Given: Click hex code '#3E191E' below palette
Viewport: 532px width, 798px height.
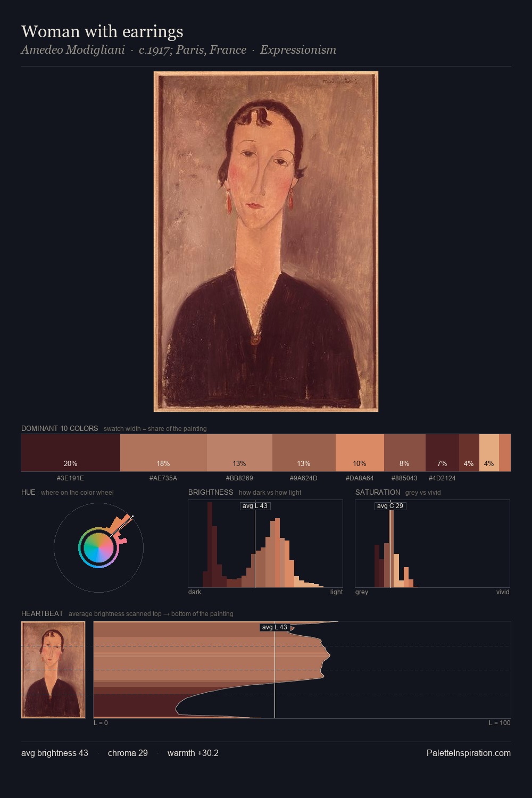Looking at the screenshot, I should (x=70, y=478).
